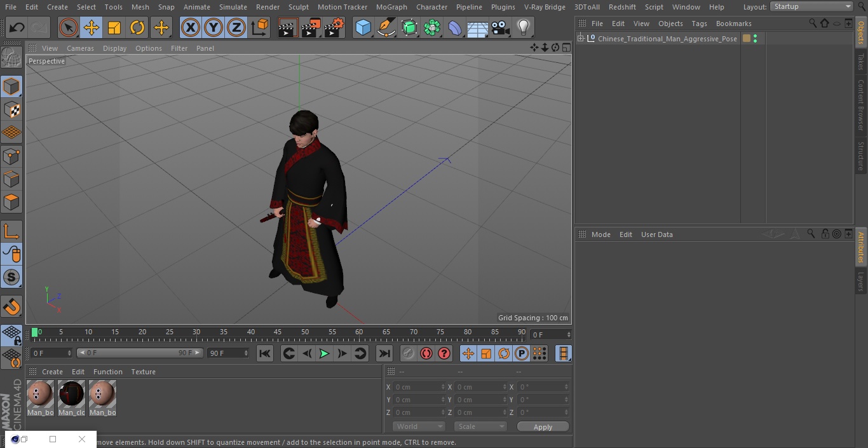The width and height of the screenshot is (868, 448).
Task: Switch to Texture mode checkerboard icon
Action: pos(11,109)
